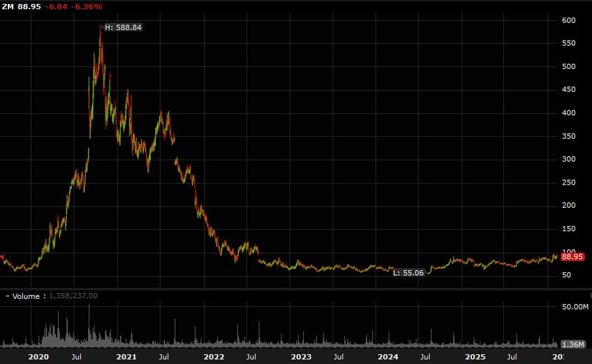This screenshot has height=364, width=592.
Task: Click the H: 588.84 high price marker
Action: (x=124, y=28)
